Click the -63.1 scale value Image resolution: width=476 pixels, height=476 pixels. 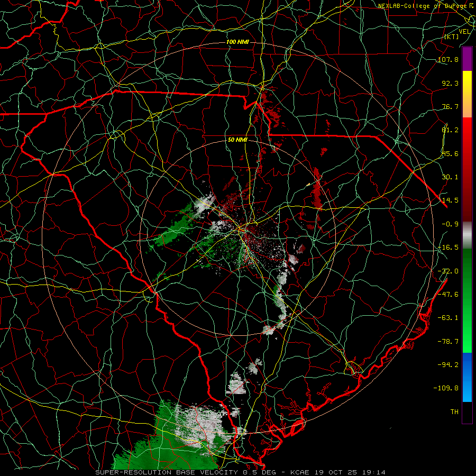coord(448,318)
